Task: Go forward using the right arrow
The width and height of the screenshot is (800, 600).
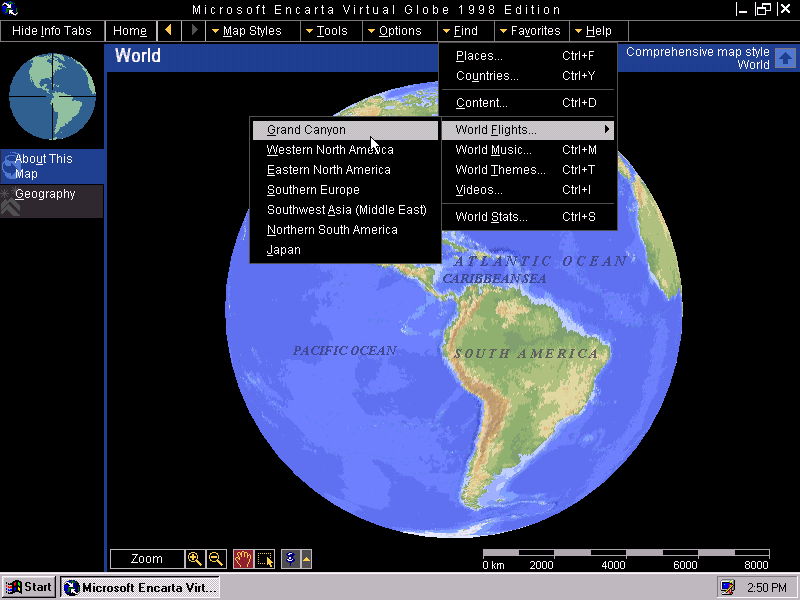Action: point(194,31)
